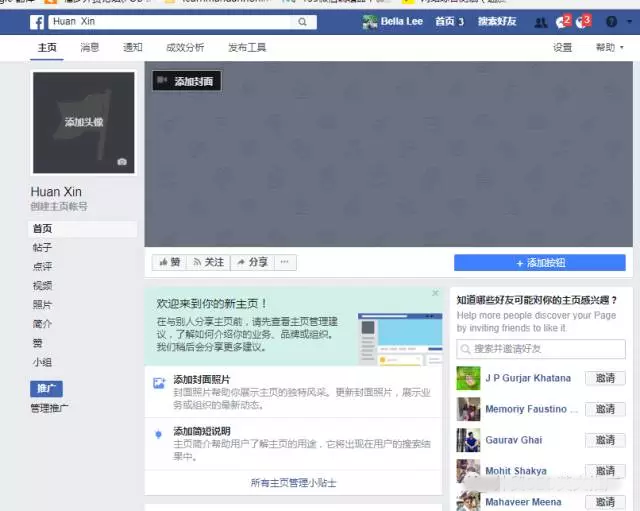Select 简介 in left sidebar

point(42,324)
